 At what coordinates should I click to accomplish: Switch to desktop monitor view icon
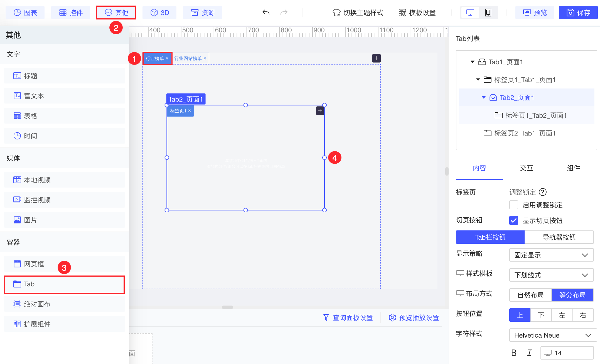[470, 13]
